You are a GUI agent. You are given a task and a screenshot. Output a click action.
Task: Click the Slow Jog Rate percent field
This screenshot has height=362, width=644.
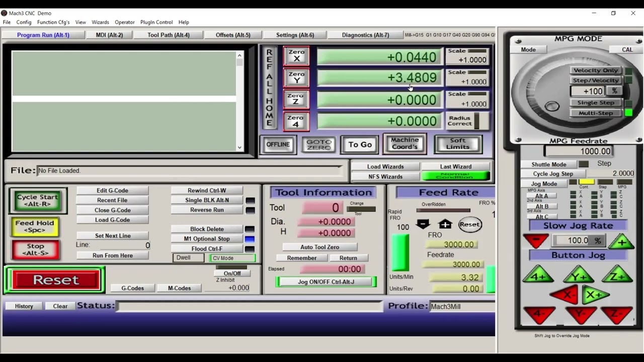pyautogui.click(x=578, y=241)
